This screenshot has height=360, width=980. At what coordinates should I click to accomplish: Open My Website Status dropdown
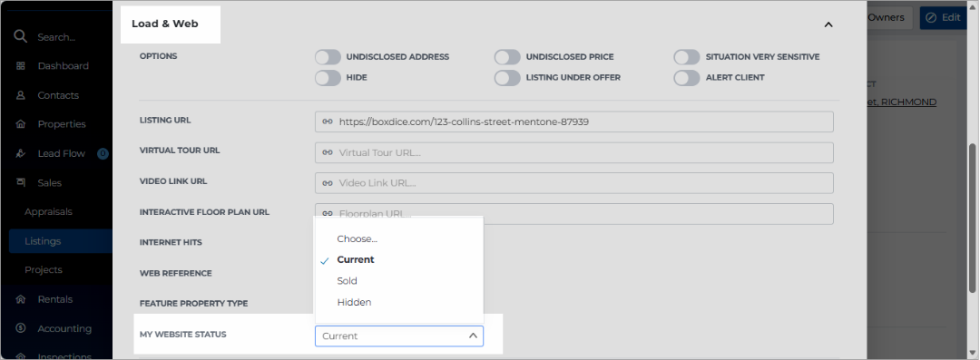(398, 336)
